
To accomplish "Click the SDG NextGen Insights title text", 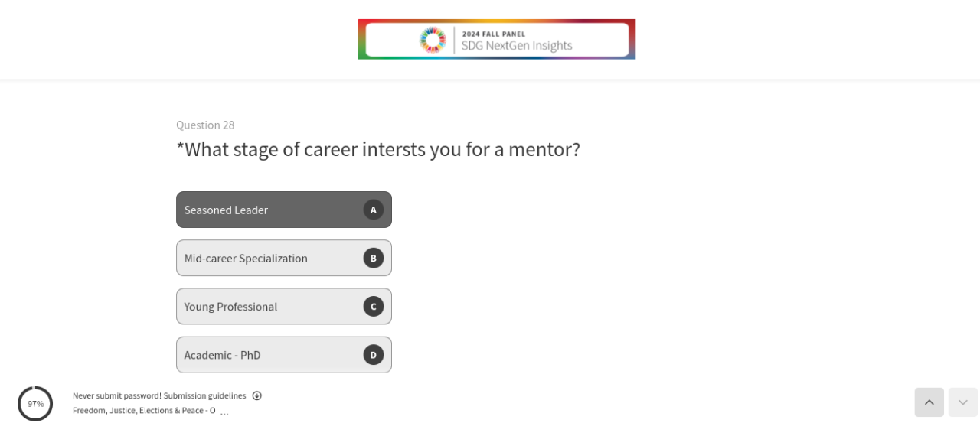I will coord(517,46).
